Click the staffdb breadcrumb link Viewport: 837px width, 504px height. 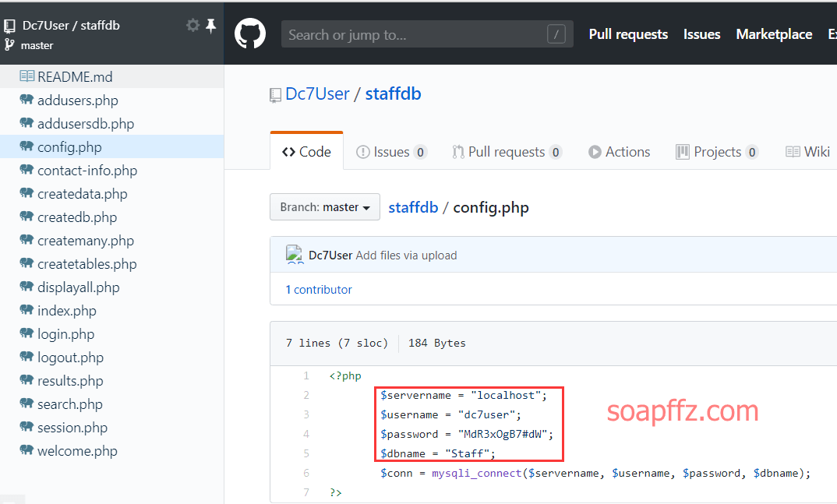click(x=413, y=207)
